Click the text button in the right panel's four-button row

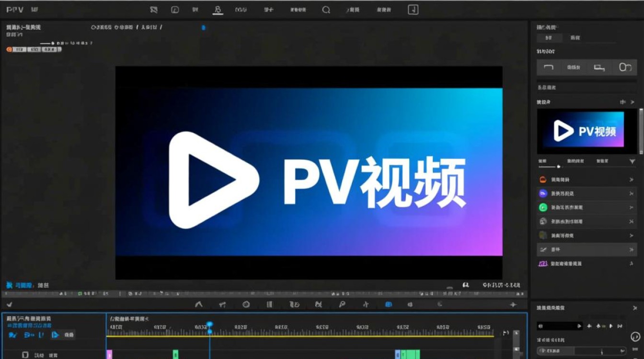pyautogui.click(x=574, y=67)
